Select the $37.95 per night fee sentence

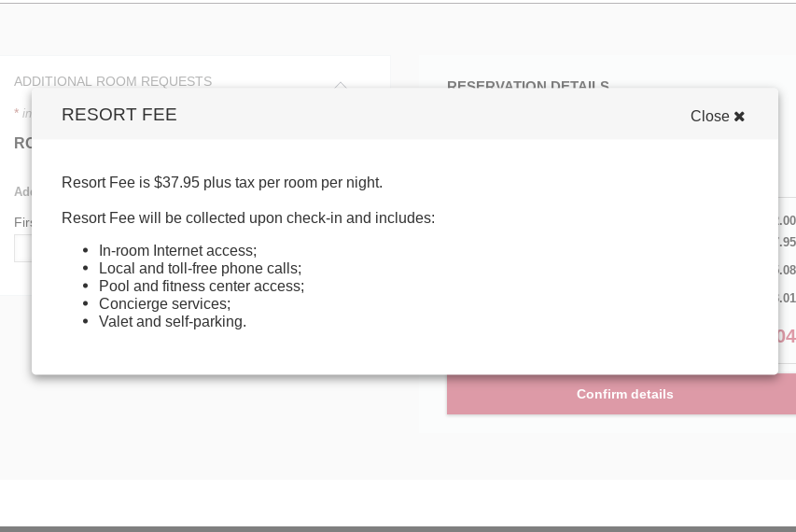click(x=222, y=182)
